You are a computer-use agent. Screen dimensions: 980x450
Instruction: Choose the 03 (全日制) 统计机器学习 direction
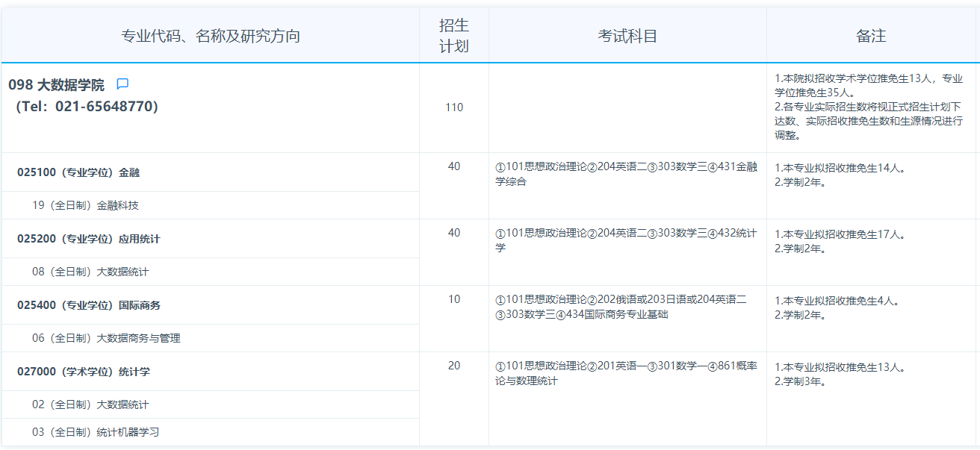coord(96,432)
